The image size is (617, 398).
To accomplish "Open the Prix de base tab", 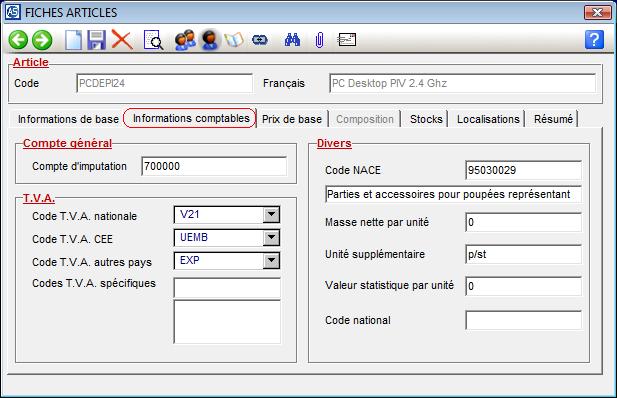I will point(292,119).
